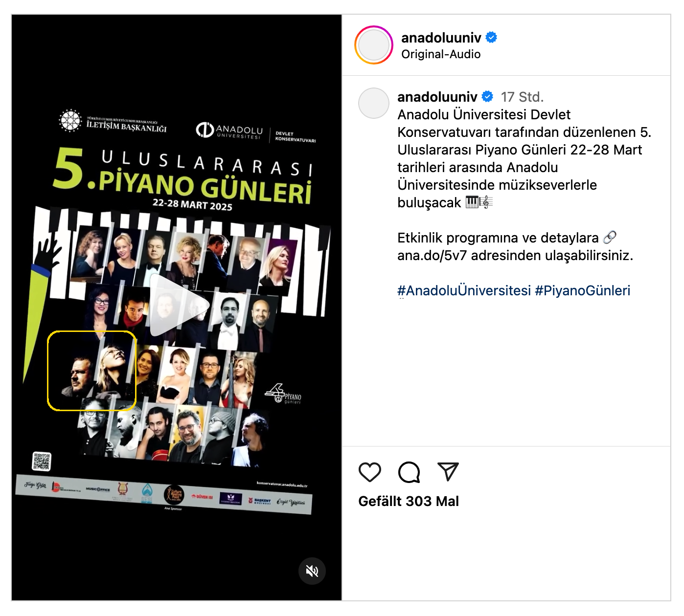
Task: Like the post with the heart icon
Action: [x=370, y=472]
